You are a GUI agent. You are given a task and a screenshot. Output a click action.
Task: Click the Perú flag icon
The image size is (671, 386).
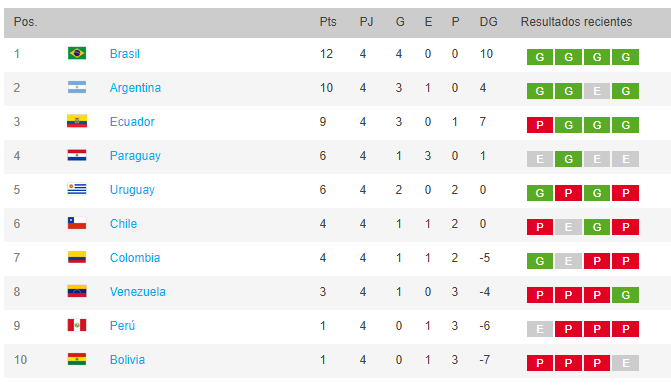[x=77, y=325]
